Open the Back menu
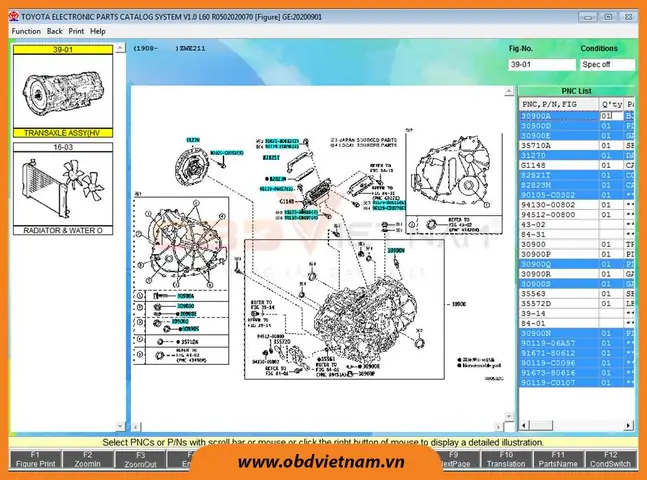Image resolution: width=647 pixels, height=480 pixels. (x=54, y=31)
